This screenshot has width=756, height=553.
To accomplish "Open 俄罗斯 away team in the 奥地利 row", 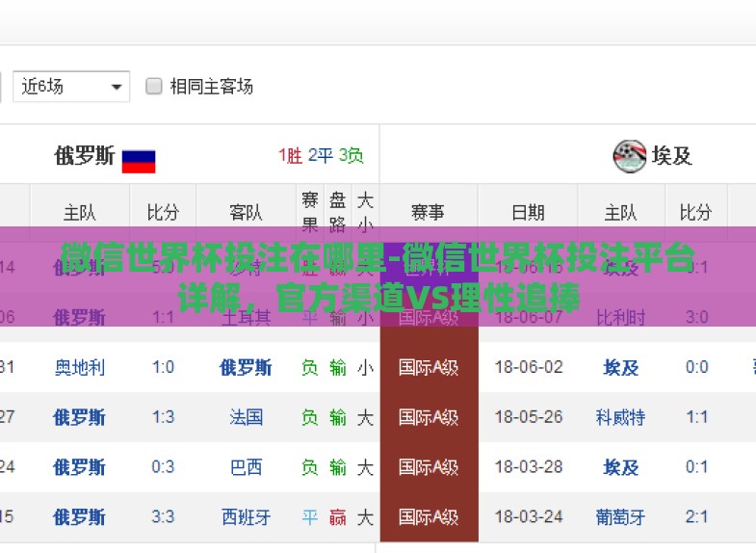I will pyautogui.click(x=246, y=367).
